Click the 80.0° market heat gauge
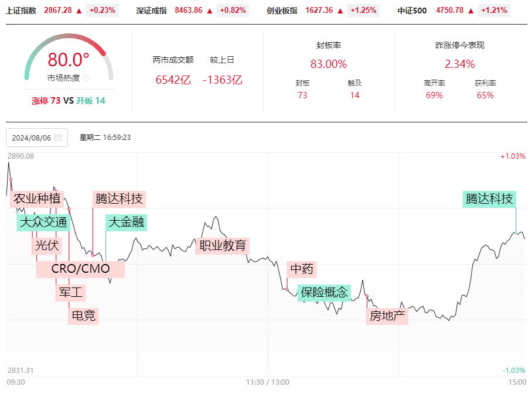The width and height of the screenshot is (532, 394). (69, 57)
